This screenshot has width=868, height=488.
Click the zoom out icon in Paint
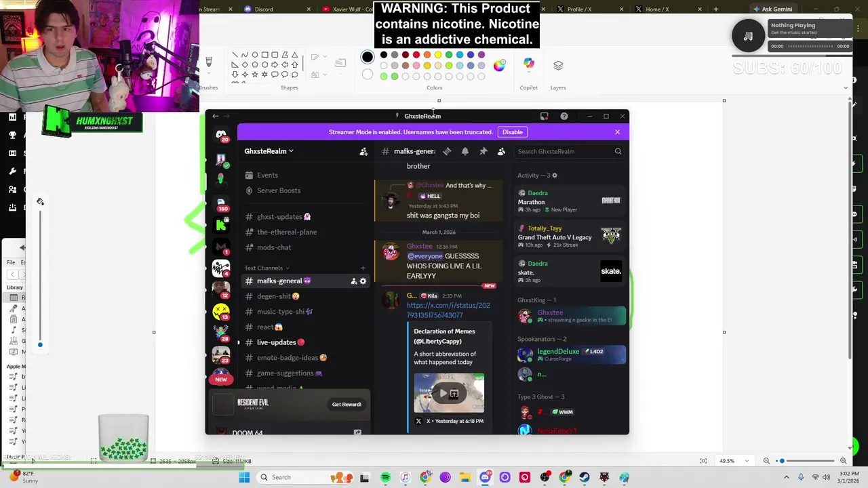click(x=766, y=461)
